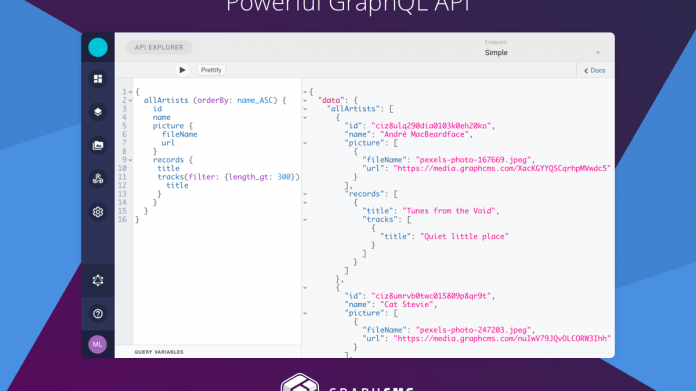Click "pexels-photo-167669.jpeg" in results

tap(473, 160)
